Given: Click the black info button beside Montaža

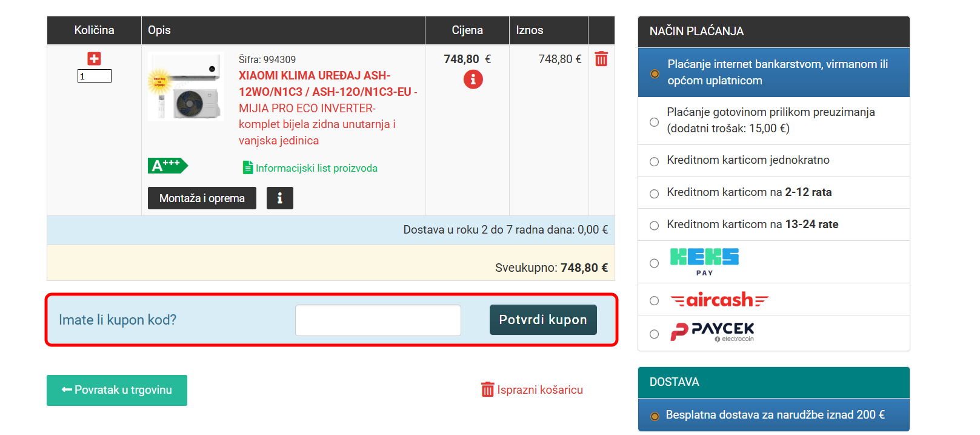Looking at the screenshot, I should pyautogui.click(x=279, y=198).
